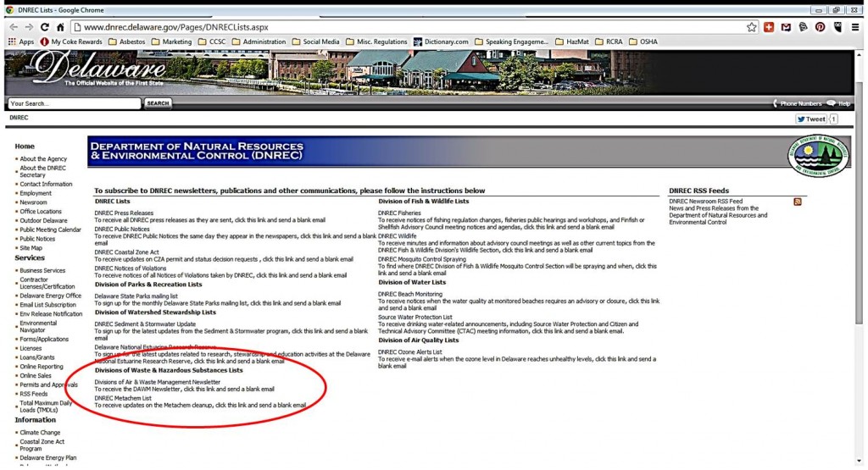Click DNREC Fisheries list entry

tap(400, 213)
